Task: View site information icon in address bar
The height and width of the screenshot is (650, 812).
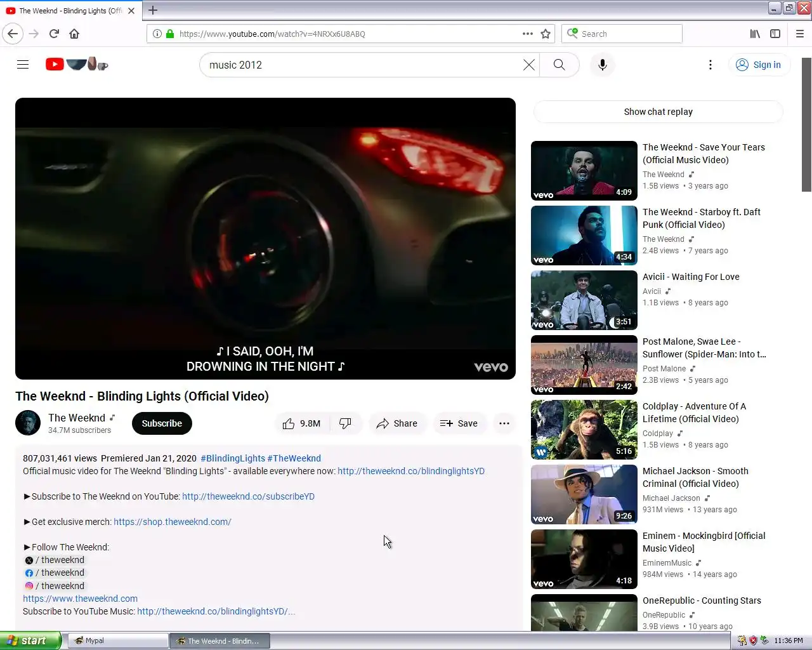Action: (157, 34)
